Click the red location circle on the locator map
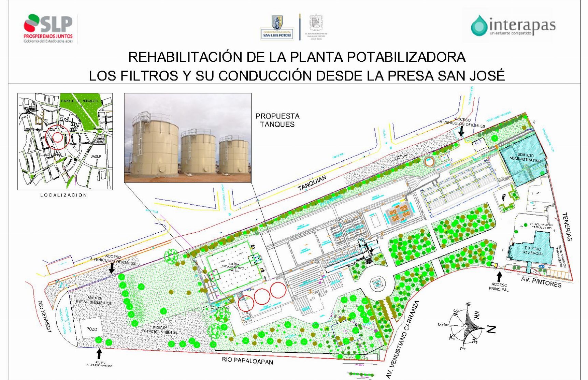Screen dimensions: 588x380 (58, 137)
